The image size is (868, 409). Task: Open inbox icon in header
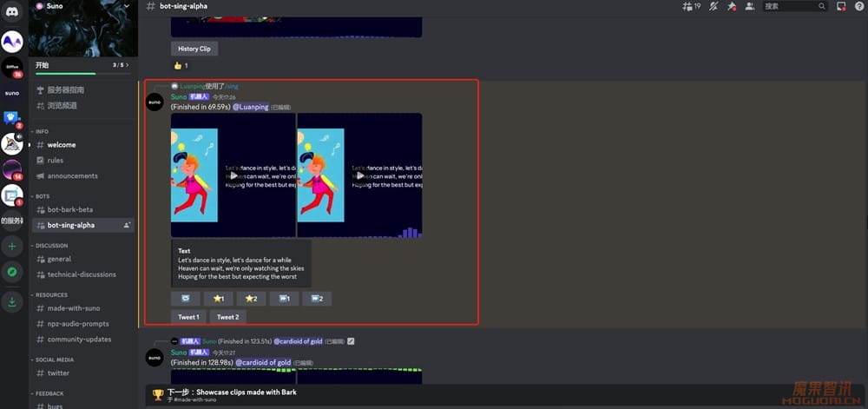pyautogui.click(x=841, y=6)
